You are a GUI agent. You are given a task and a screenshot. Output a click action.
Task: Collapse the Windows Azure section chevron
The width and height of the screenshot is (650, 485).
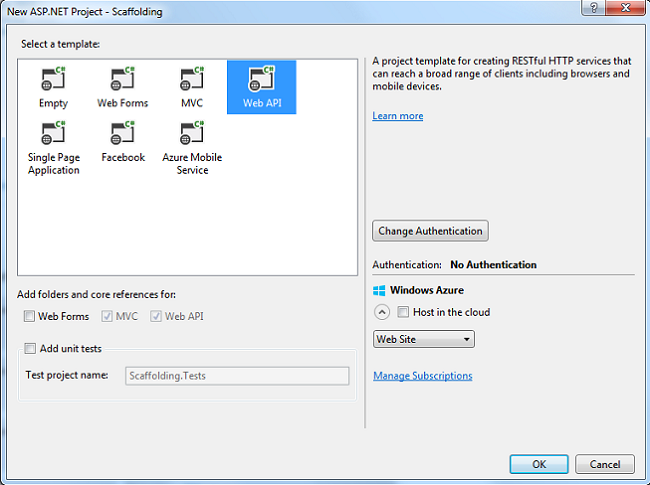tap(381, 312)
